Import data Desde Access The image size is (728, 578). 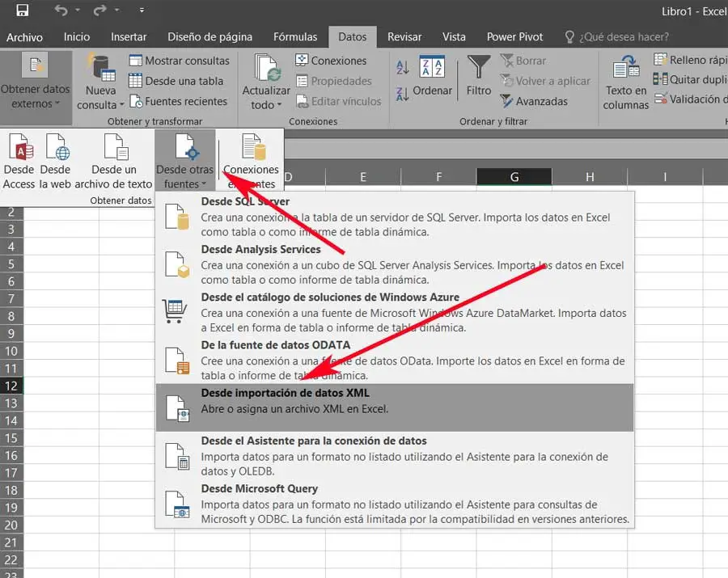point(19,162)
